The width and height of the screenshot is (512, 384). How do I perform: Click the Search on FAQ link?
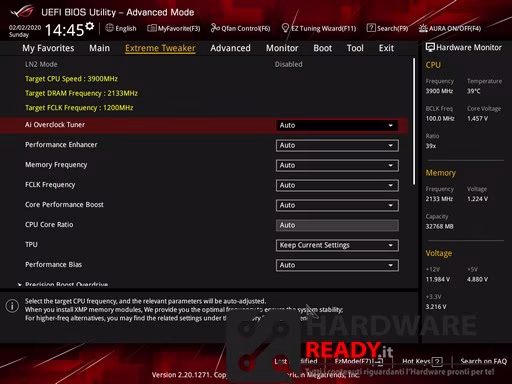coord(483,361)
